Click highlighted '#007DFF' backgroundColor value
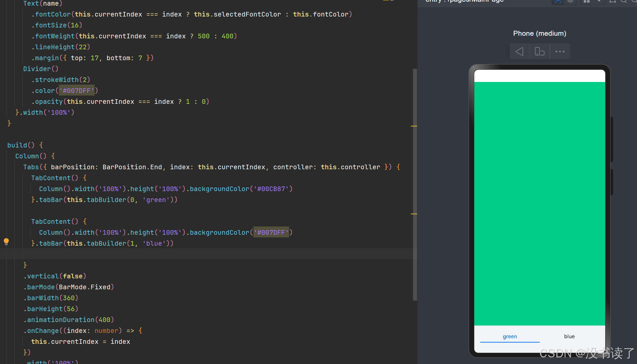 pyautogui.click(x=271, y=232)
